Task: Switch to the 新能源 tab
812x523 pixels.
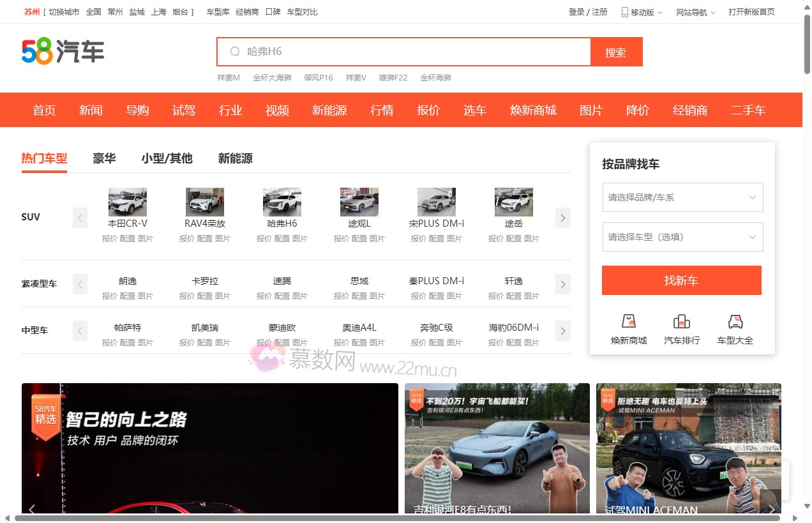Action: pos(234,158)
